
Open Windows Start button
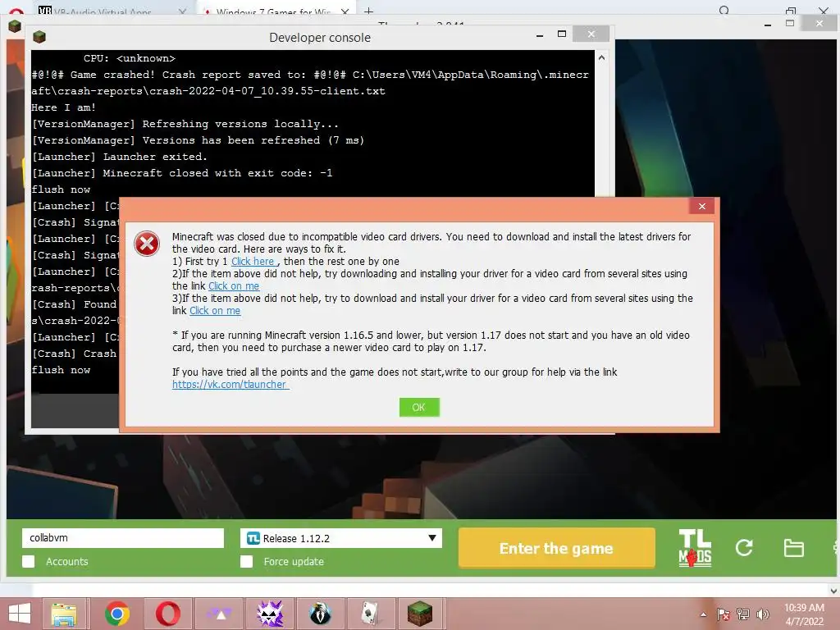click(20, 614)
